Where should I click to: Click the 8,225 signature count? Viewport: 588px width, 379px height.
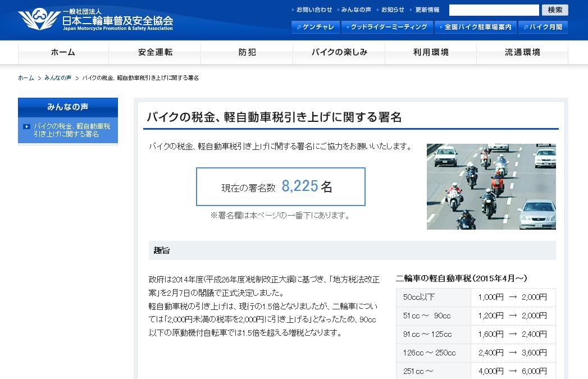click(300, 186)
